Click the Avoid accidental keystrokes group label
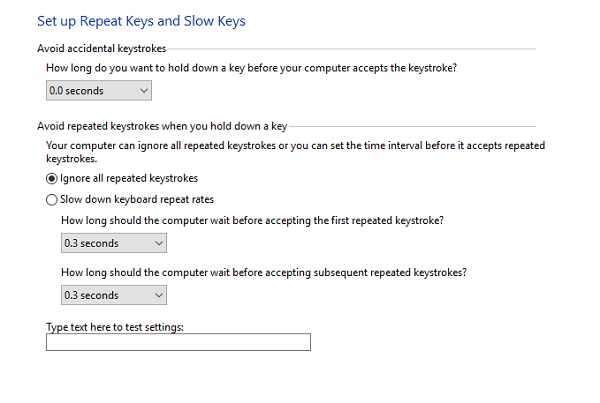 (x=102, y=48)
